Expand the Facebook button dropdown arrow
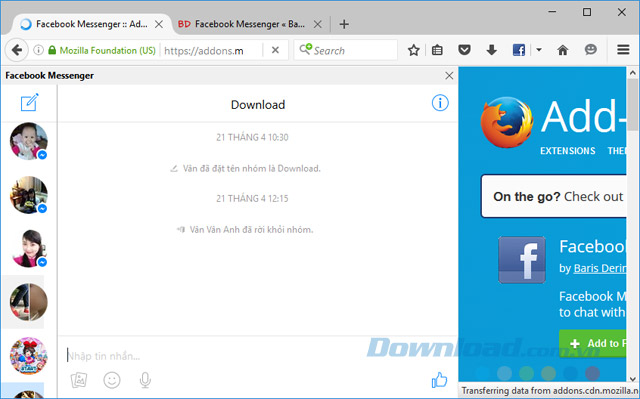Screen dimensions: 640x399 coord(539,50)
